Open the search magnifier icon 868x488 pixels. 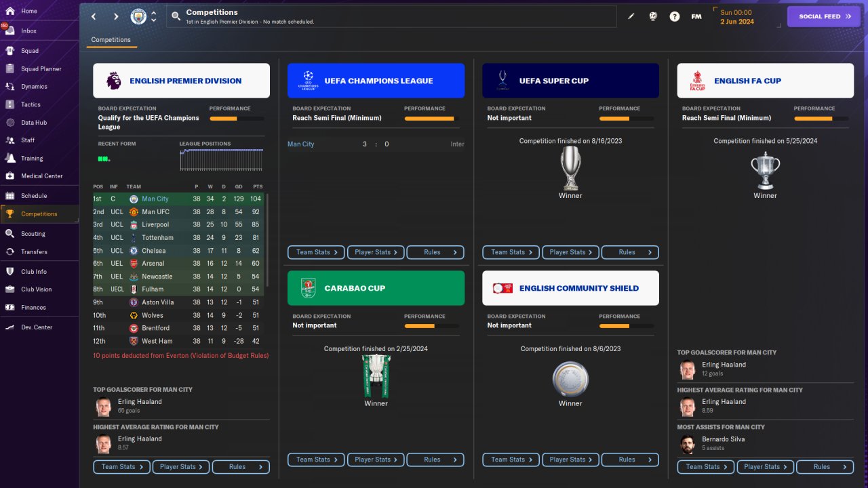[x=176, y=16]
